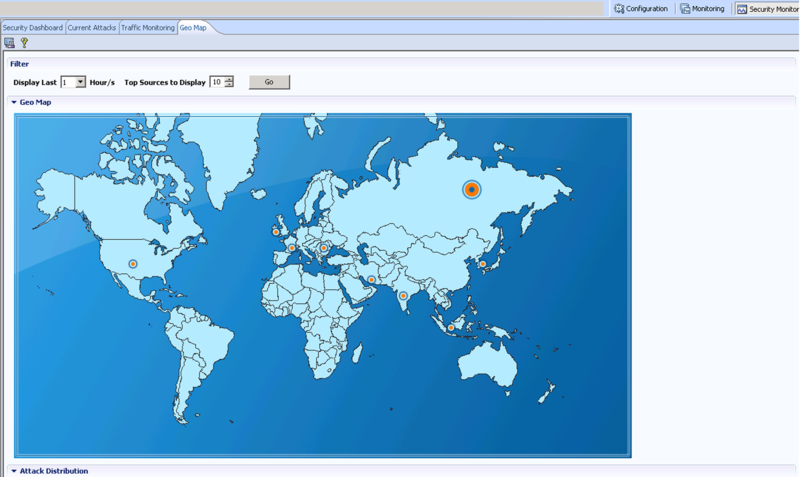
Task: Collapse the Geo Map section
Action: coord(14,103)
